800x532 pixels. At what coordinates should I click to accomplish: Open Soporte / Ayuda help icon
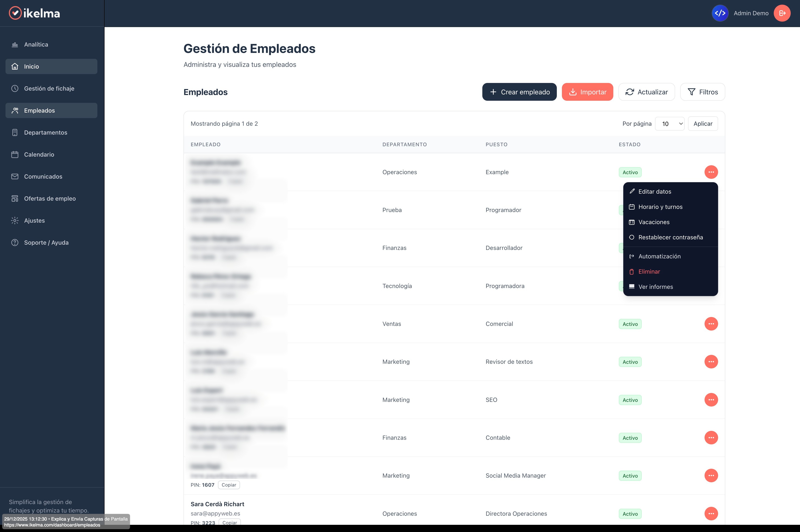(15, 242)
